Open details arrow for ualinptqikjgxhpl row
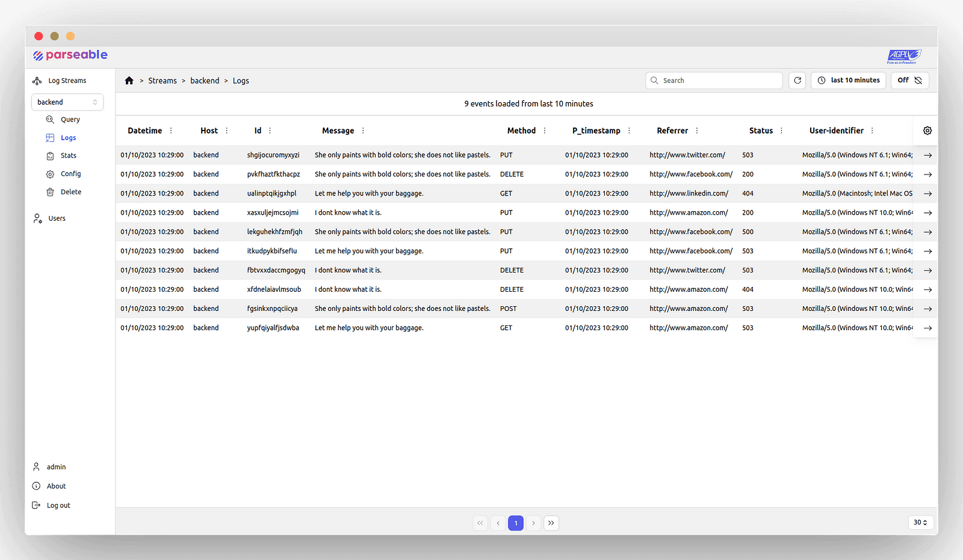The image size is (963, 560). tap(928, 194)
